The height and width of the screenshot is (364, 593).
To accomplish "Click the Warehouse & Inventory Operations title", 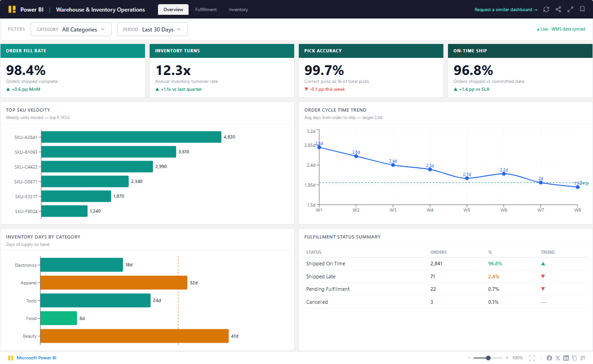I will pyautogui.click(x=101, y=9).
